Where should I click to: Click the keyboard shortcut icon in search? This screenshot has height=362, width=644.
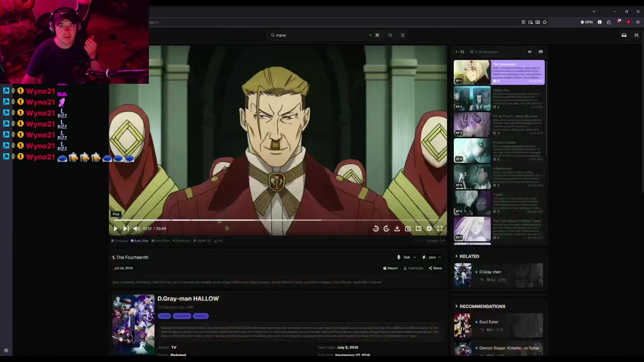tap(377, 35)
